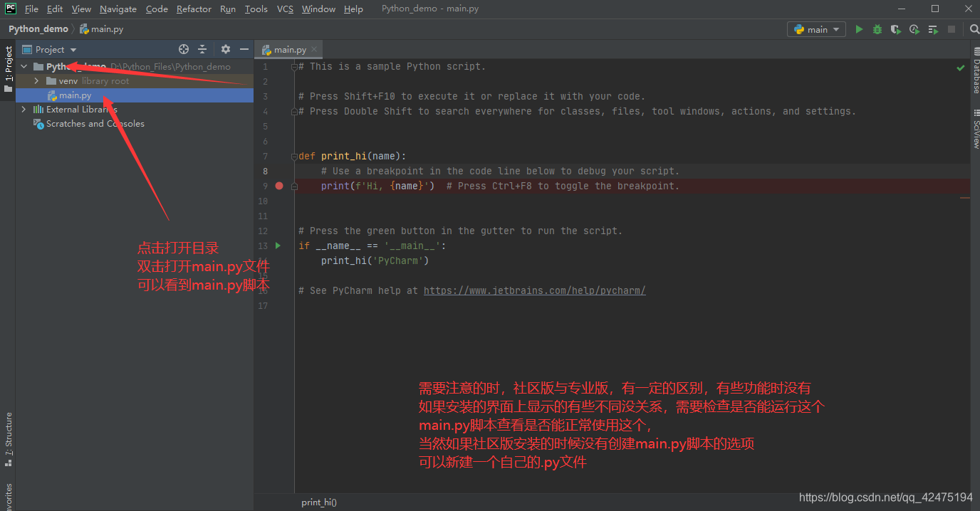Viewport: 980px width, 511px height.
Task: Click the gray Stop square button
Action: 952,29
